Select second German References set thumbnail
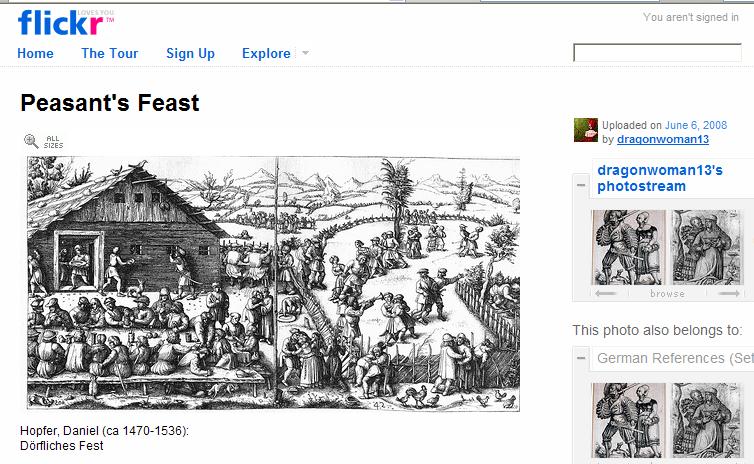Image resolution: width=754 pixels, height=464 pixels. (x=706, y=421)
